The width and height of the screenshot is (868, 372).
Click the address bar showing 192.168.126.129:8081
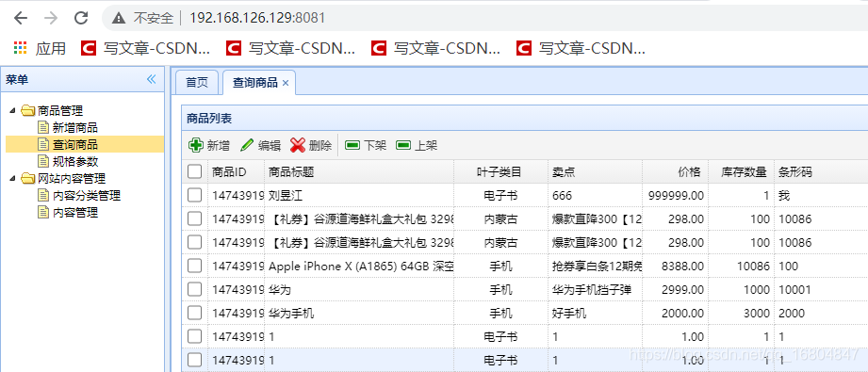point(257,18)
